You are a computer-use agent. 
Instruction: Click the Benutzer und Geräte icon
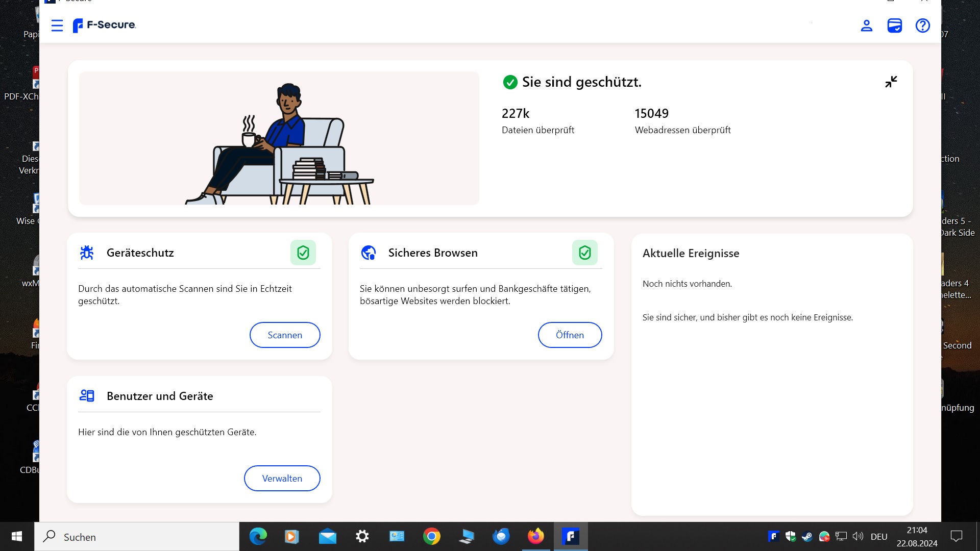pyautogui.click(x=87, y=395)
